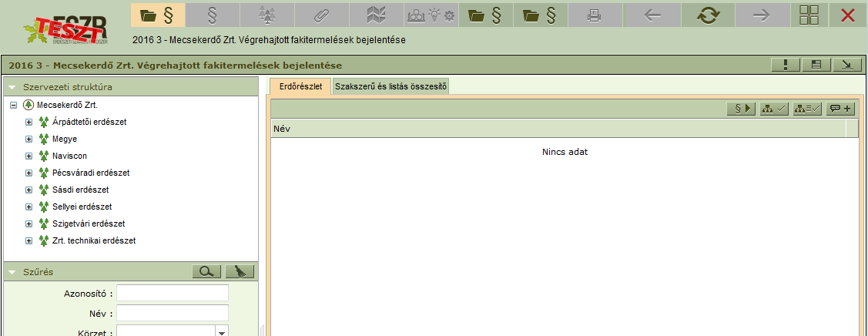Viewport: 868px width, 336px height.
Task: Click the red X close icon in the toolbar
Action: point(847,15)
